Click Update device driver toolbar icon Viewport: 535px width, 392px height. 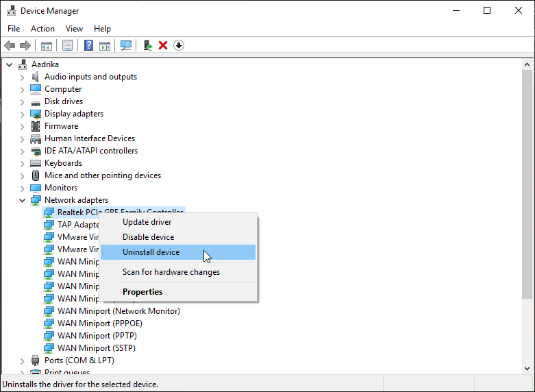[x=148, y=45]
